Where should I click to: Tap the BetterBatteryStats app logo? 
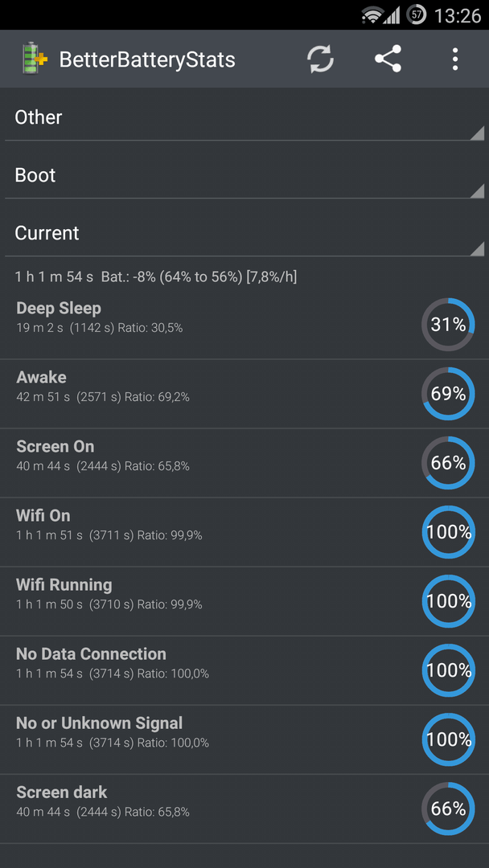pos(35,59)
